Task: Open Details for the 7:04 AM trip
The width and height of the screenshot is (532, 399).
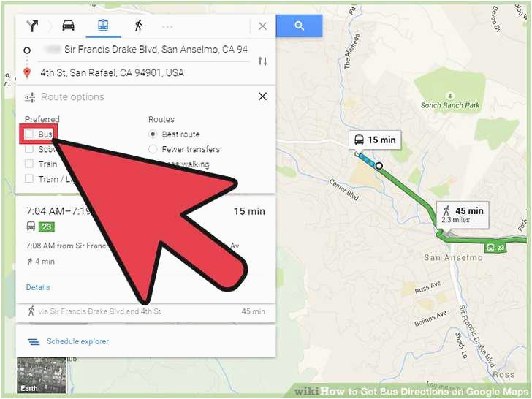Action: [38, 287]
